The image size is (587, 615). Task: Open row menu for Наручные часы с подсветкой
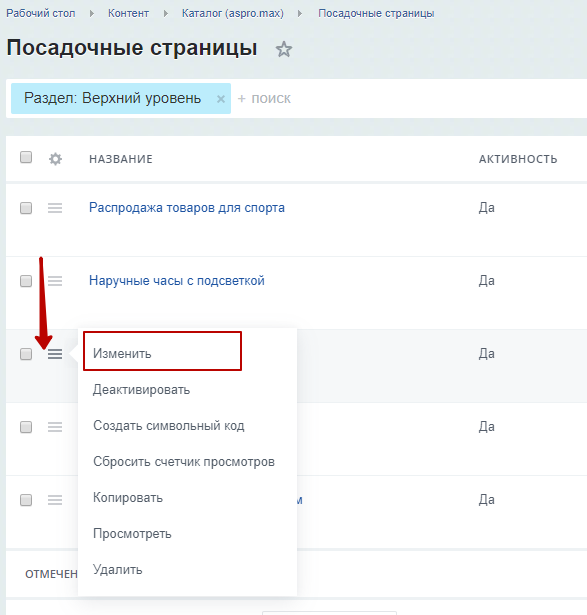[x=55, y=281]
